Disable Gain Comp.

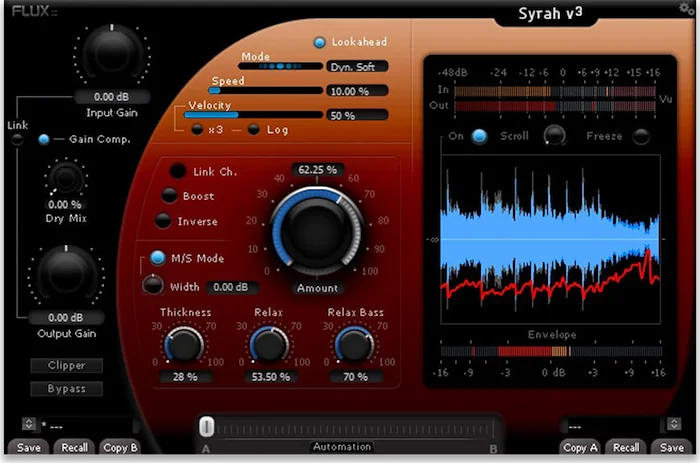(44, 139)
